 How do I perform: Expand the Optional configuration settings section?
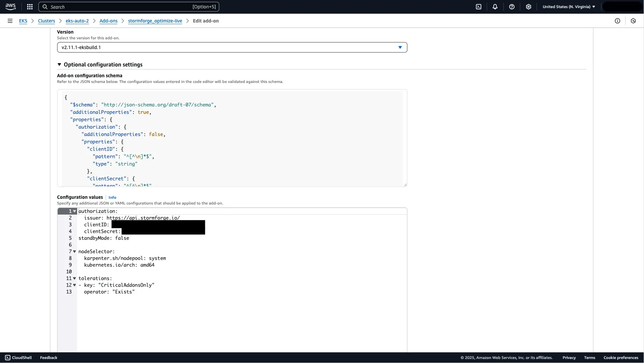[59, 64]
